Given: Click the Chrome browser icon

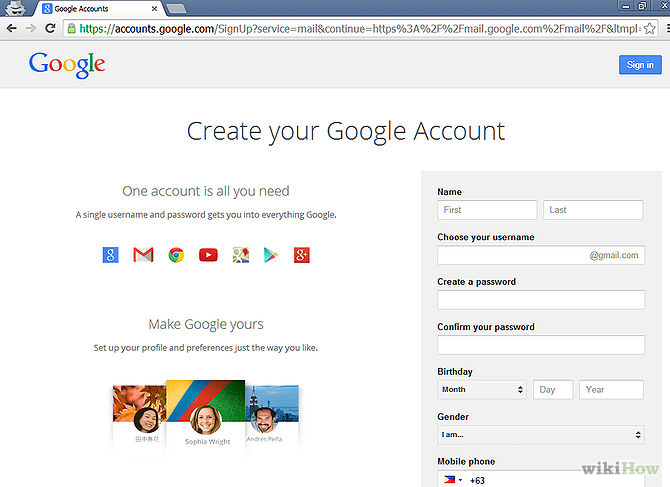Looking at the screenshot, I should pos(176,255).
